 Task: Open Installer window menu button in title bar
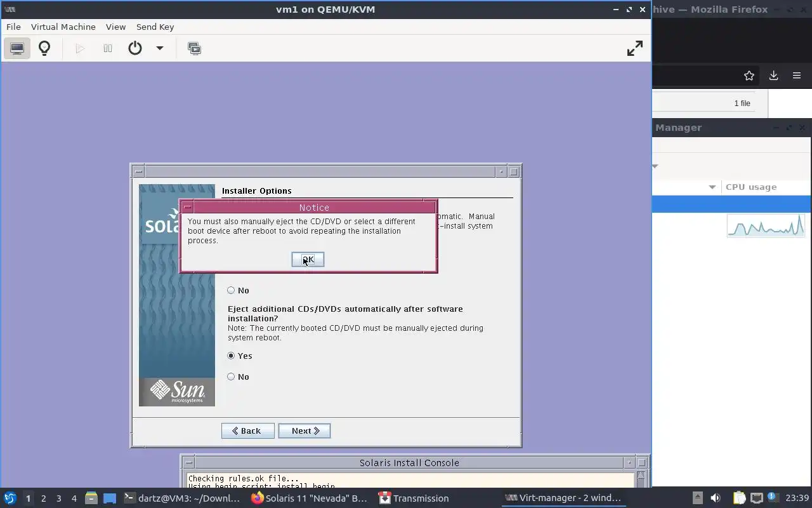click(x=139, y=171)
